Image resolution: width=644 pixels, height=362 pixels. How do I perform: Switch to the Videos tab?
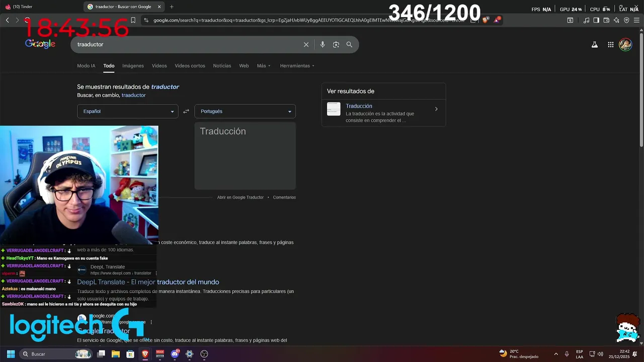(159, 66)
